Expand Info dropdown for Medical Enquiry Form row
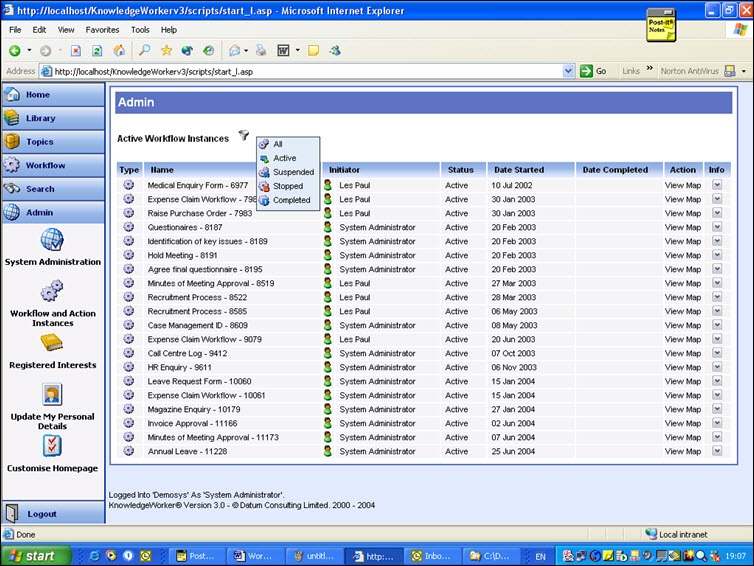 coord(717,185)
